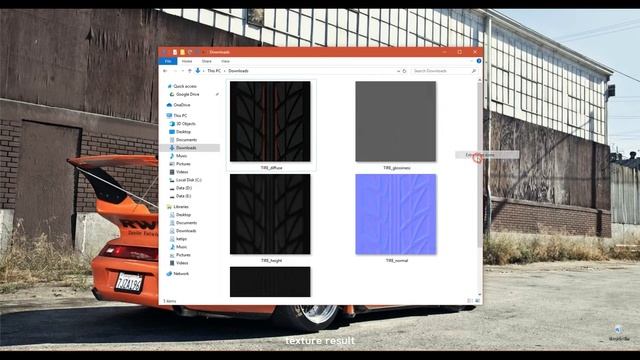Select Quick access in navigation pane
Screen dimensions: 640x360
coord(185,87)
